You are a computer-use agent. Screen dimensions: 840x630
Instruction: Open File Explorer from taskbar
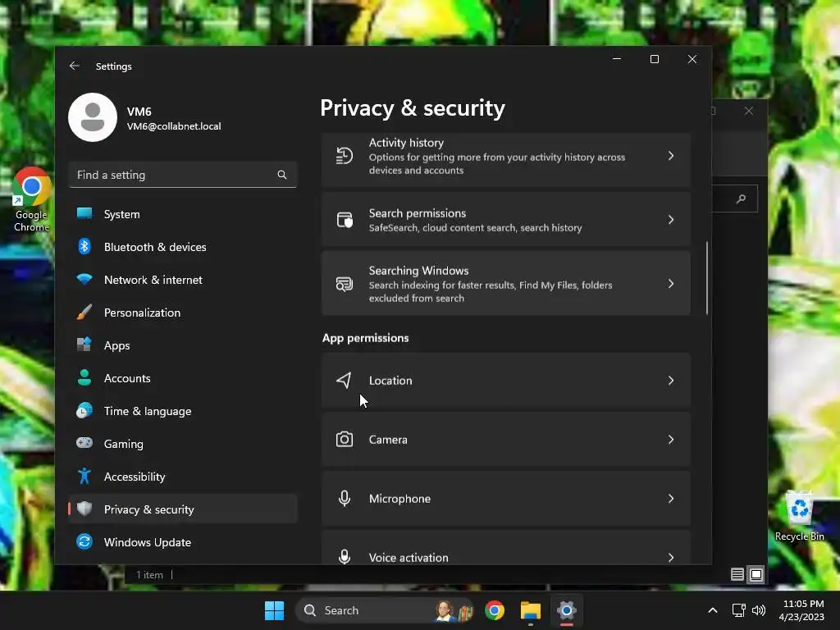tap(531, 610)
